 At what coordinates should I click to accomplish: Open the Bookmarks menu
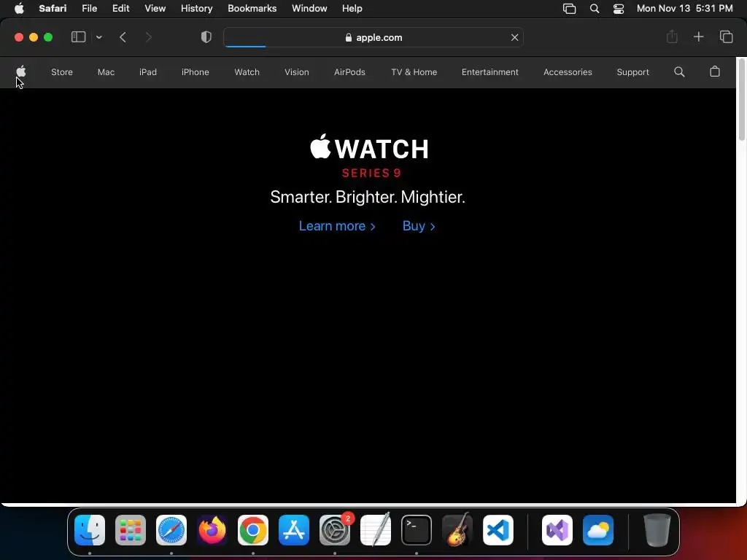pos(252,9)
